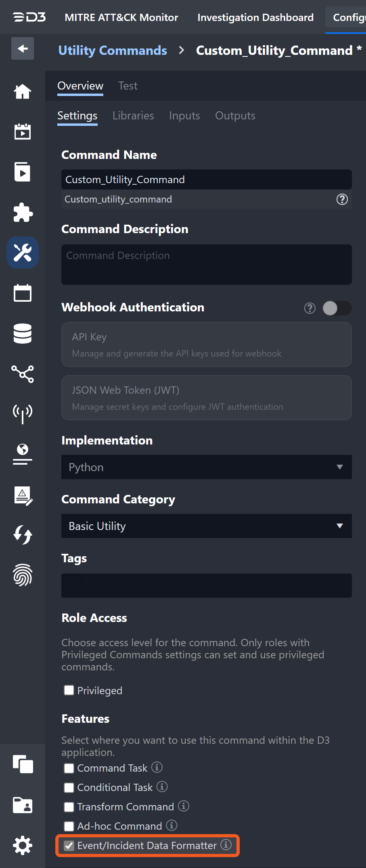Click info icon next to Command Task
This screenshot has width=366, height=868.
[157, 767]
